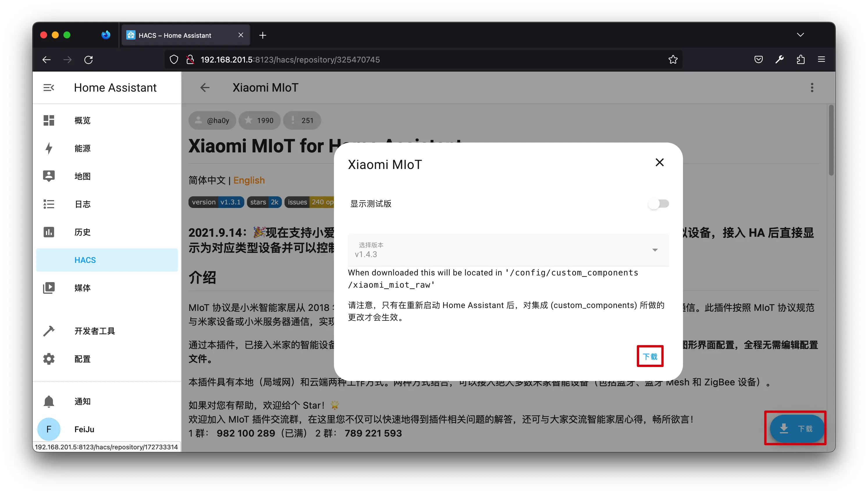Viewport: 868px width, 495px height.
Task: Click the @ha0y author chip
Action: pyautogui.click(x=212, y=120)
